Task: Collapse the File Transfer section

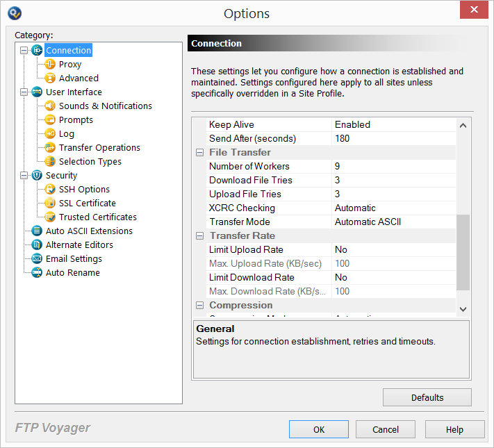Action: [199, 153]
